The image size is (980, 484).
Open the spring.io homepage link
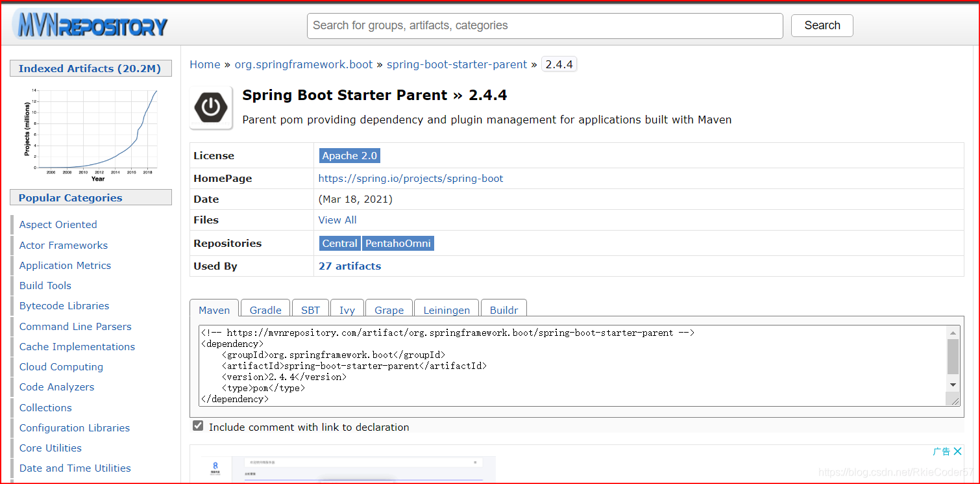click(411, 178)
